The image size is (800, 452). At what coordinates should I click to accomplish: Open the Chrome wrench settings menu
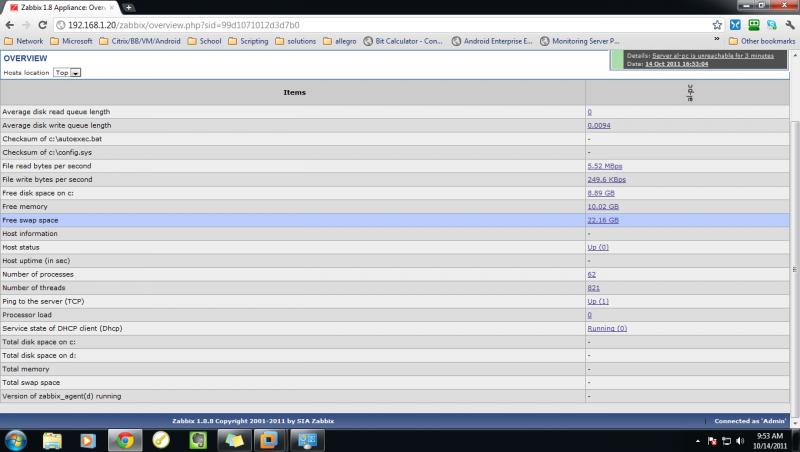coord(790,24)
